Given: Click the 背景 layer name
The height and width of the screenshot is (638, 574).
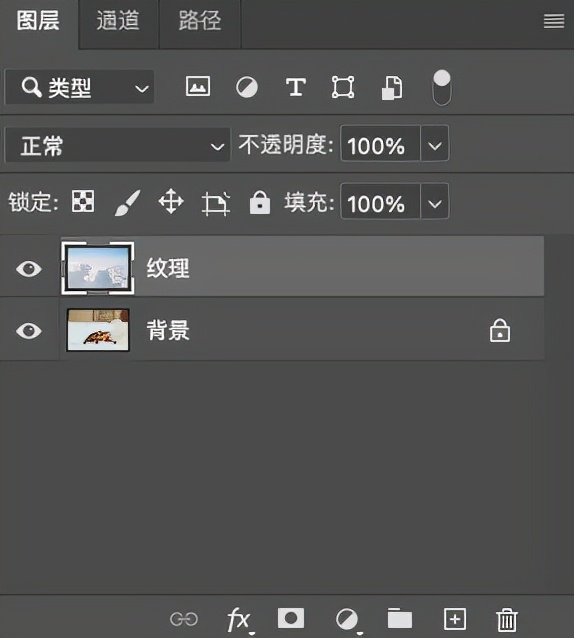Looking at the screenshot, I should click(x=168, y=330).
